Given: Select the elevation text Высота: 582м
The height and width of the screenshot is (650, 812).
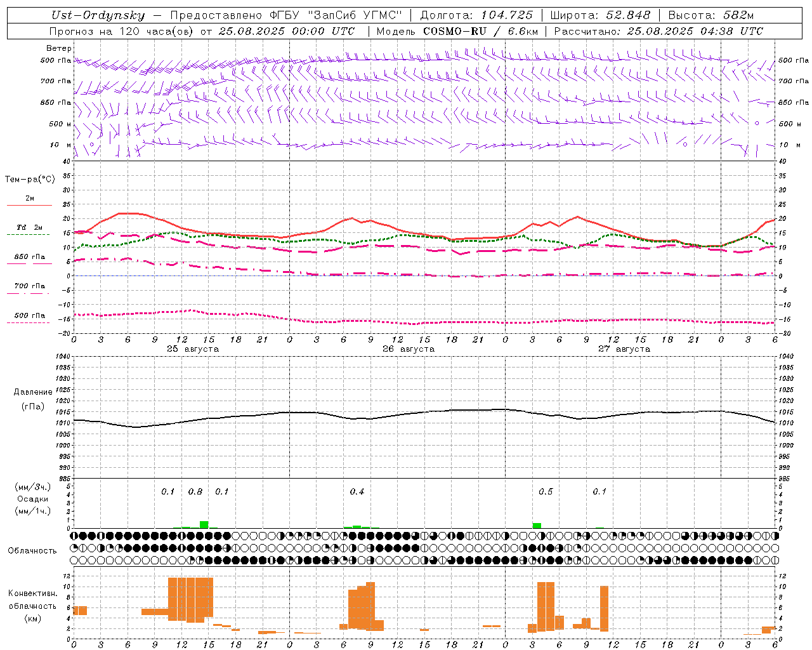Looking at the screenshot, I should click(x=711, y=15).
